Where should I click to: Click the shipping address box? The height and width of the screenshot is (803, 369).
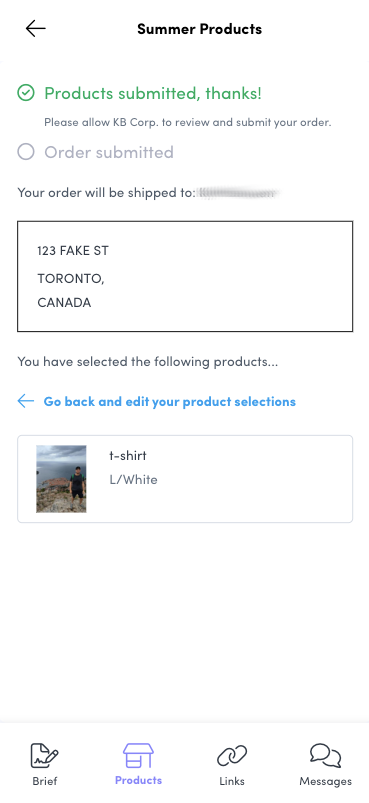click(x=185, y=277)
